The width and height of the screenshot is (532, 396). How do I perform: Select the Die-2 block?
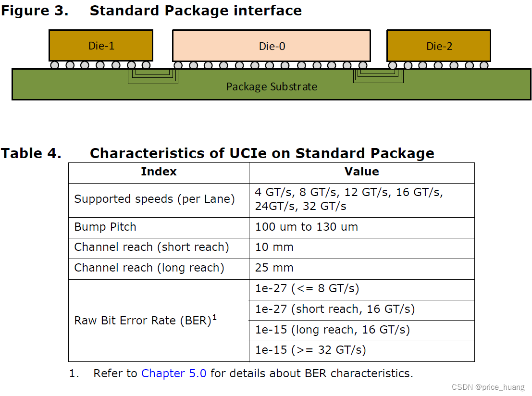pyautogui.click(x=439, y=46)
